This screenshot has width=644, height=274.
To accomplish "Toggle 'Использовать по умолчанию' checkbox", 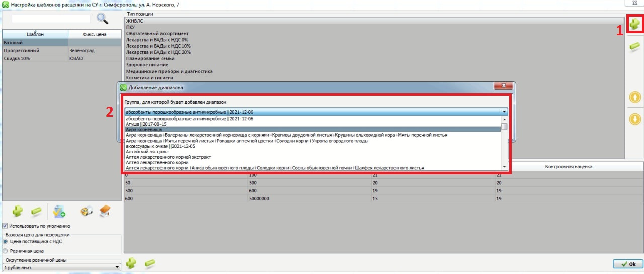I will pyautogui.click(x=5, y=226).
